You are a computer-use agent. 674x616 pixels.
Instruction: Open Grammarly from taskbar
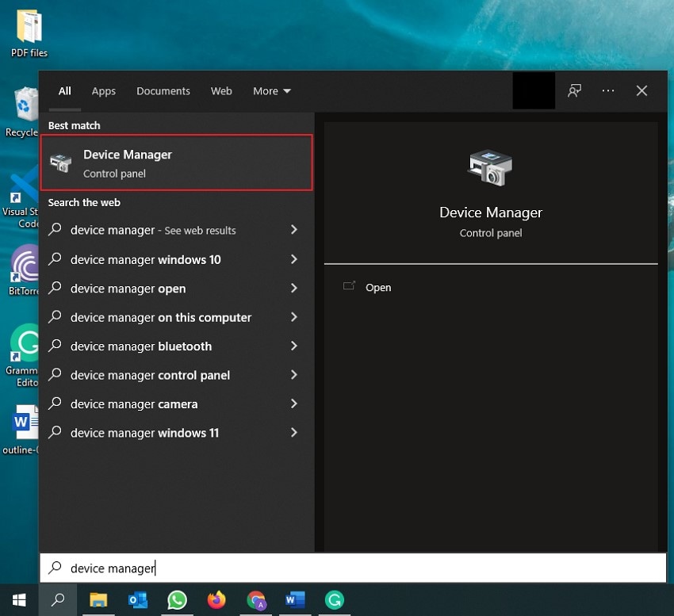point(335,600)
